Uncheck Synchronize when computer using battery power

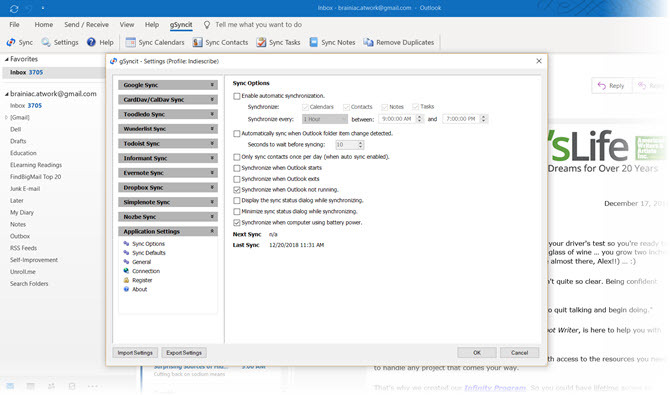[x=237, y=223]
